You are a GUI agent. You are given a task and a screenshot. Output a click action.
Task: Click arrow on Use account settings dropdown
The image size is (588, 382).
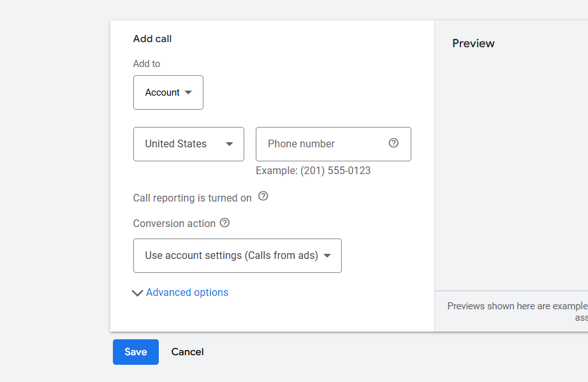click(327, 256)
